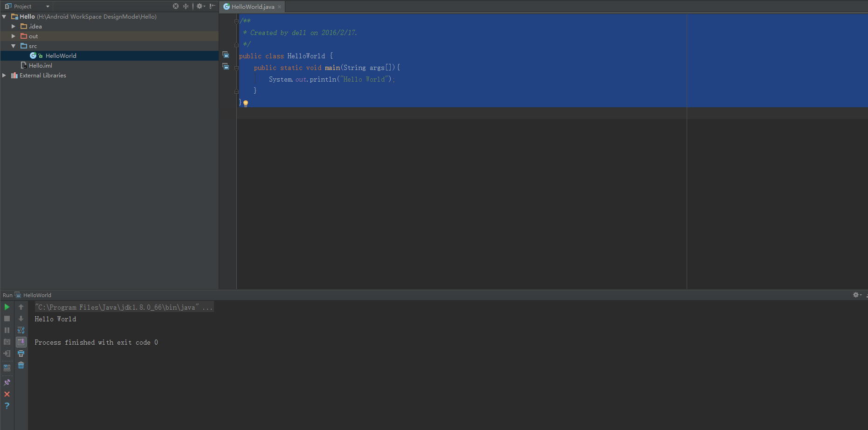Screen dimensions: 868x430
Task: Pin the Run tab with the pushpin icon
Action: [x=7, y=382]
